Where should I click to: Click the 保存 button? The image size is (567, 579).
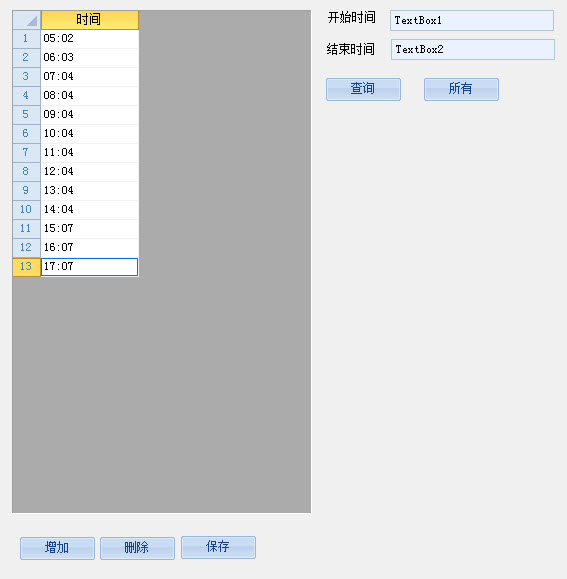[x=218, y=547]
